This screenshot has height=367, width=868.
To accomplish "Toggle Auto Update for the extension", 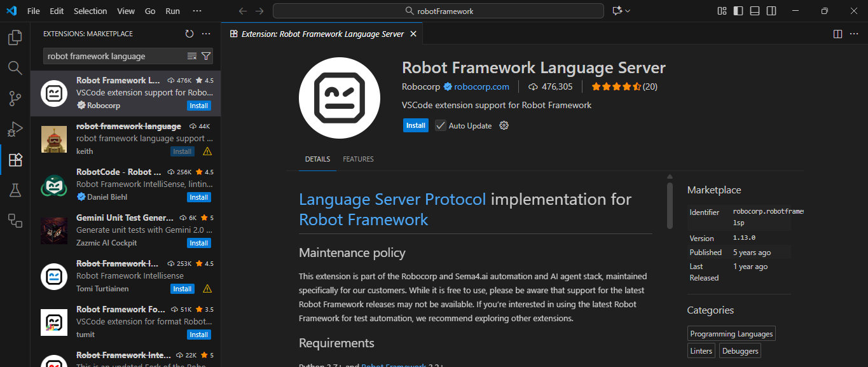I will 440,125.
